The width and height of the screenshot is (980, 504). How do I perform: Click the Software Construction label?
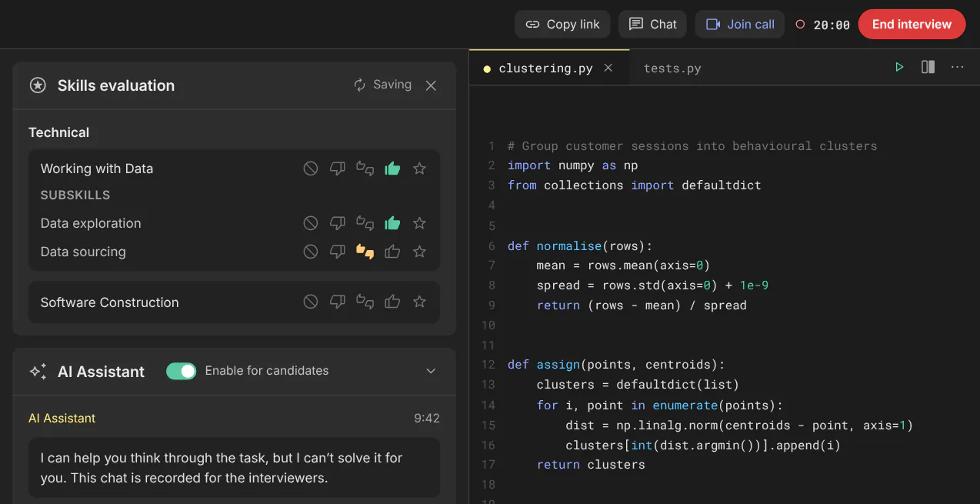pos(109,302)
